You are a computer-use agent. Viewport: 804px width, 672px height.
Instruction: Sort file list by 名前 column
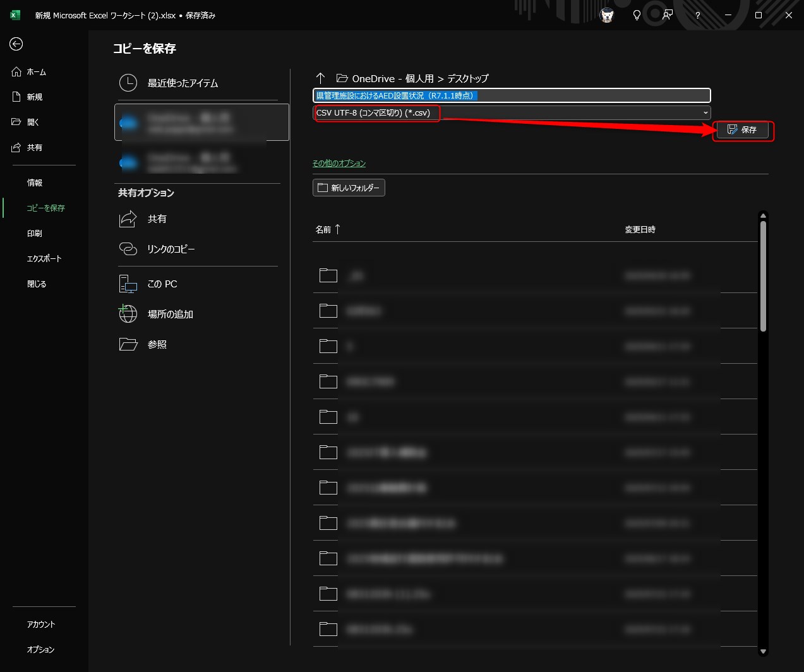323,230
